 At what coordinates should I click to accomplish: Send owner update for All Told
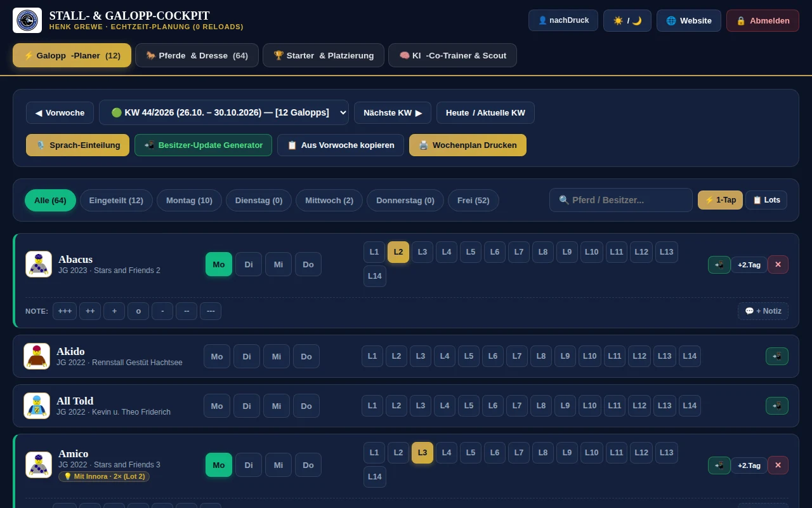[x=777, y=406]
